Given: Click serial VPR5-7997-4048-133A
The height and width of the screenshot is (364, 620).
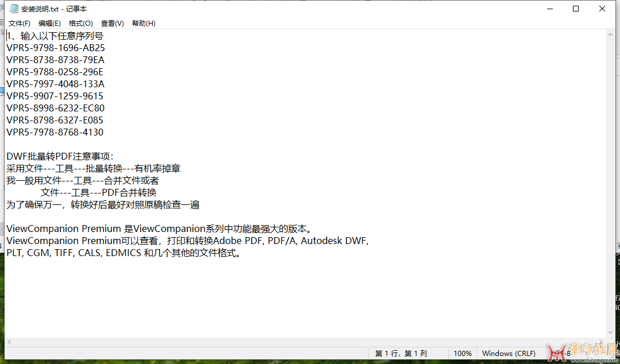Looking at the screenshot, I should pos(55,84).
